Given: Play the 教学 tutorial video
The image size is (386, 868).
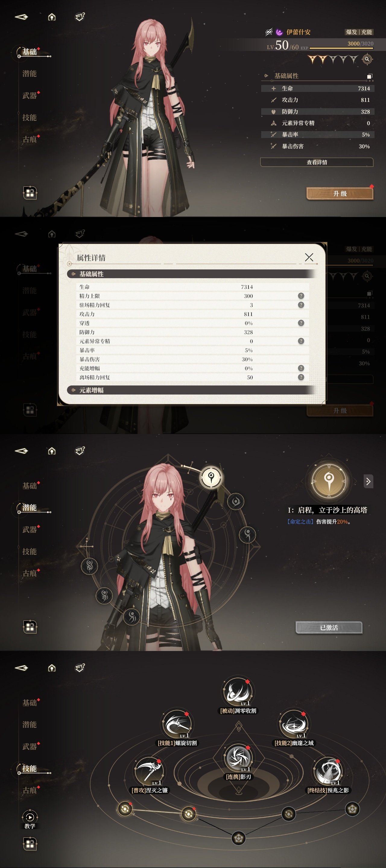Looking at the screenshot, I should click(30, 817).
